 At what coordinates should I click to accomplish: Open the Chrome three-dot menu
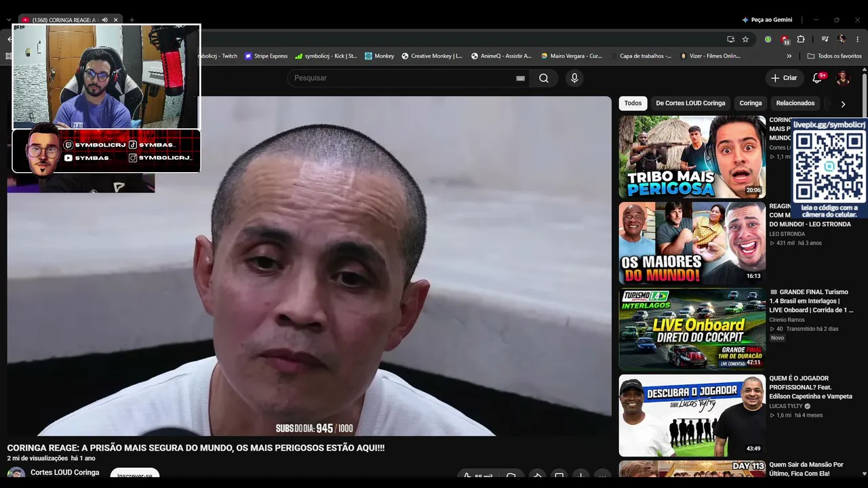[x=858, y=39]
